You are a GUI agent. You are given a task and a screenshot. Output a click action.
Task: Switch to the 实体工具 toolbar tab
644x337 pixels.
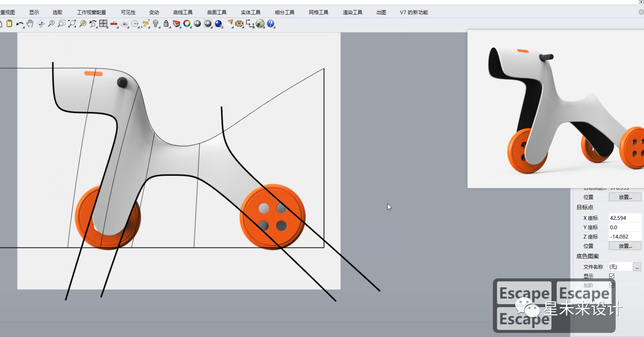click(x=251, y=12)
